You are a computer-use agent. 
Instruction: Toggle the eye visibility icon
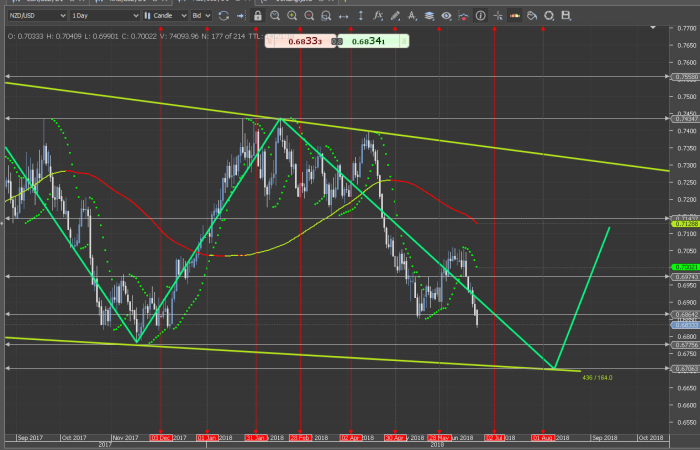(x=446, y=16)
